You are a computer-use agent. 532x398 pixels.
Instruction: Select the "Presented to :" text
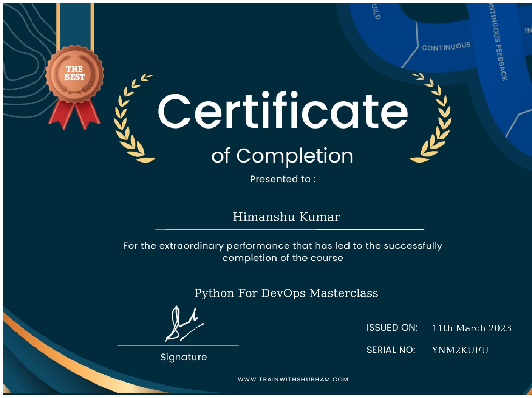click(x=282, y=179)
